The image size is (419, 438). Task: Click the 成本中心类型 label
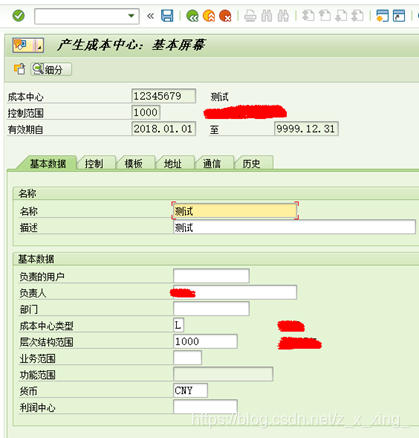point(46,326)
